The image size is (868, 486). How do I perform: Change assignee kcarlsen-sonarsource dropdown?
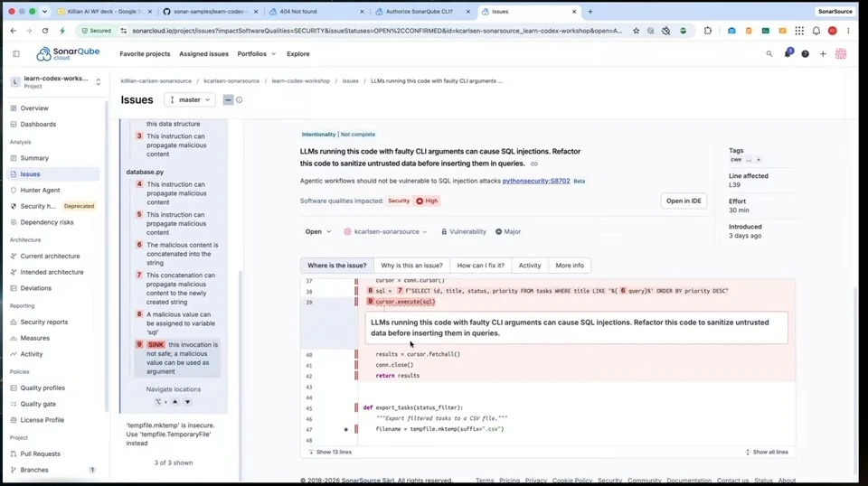(386, 231)
